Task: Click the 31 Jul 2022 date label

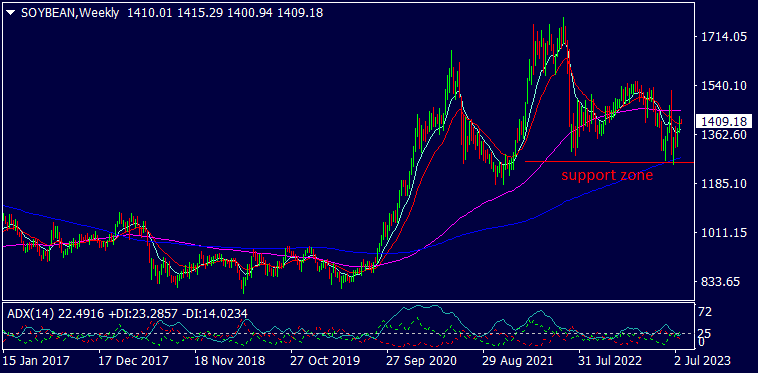Action: coord(613,361)
